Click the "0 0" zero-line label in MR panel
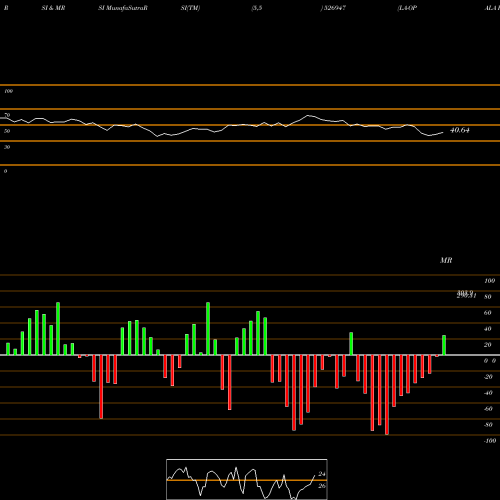Viewport: 500px width, 500px height. [x=490, y=361]
